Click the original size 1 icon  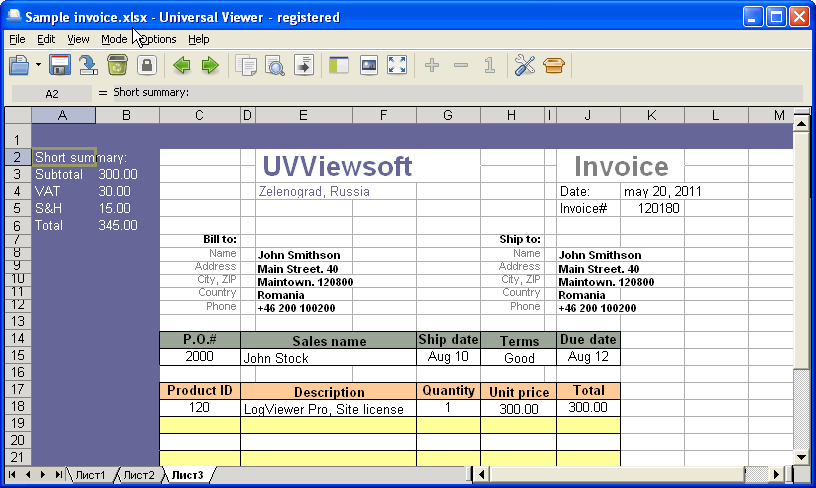(x=489, y=66)
